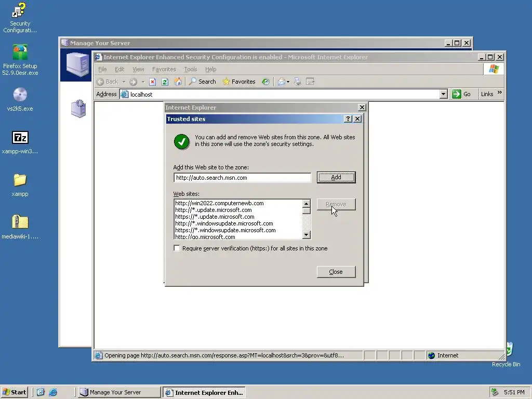Image resolution: width=532 pixels, height=399 pixels.
Task: Open the Address bar dropdown arrow
Action: tap(444, 95)
